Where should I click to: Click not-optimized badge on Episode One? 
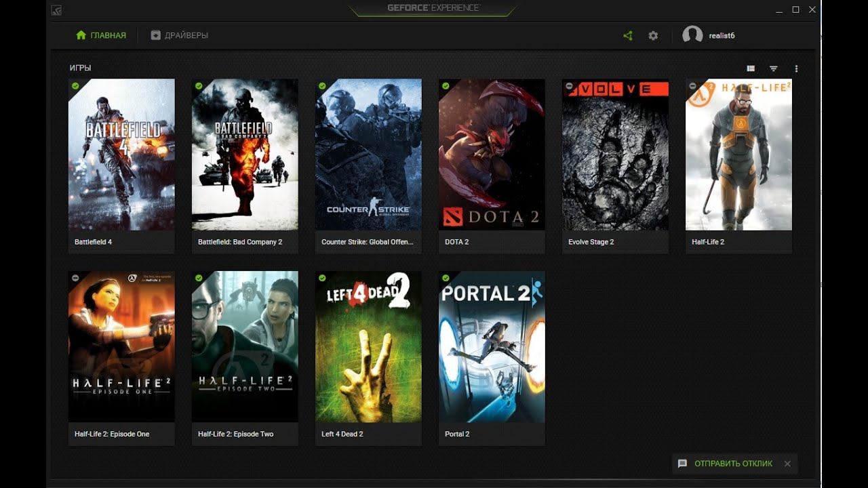pyautogui.click(x=75, y=278)
